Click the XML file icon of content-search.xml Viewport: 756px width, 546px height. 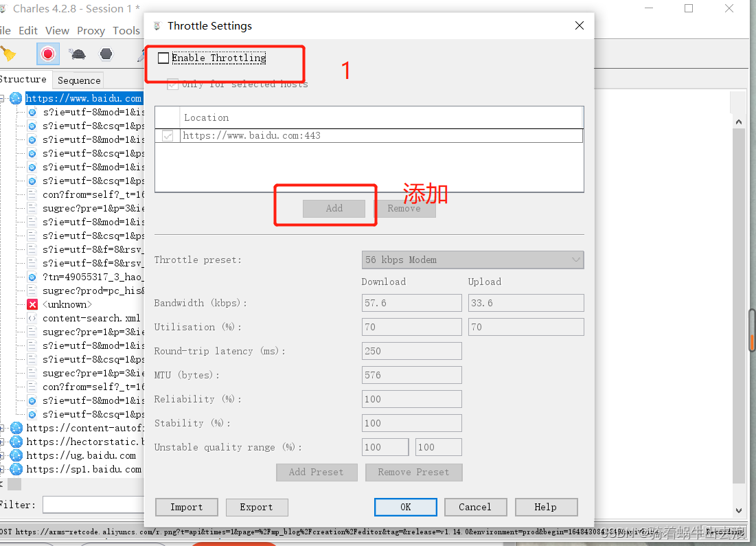click(32, 319)
